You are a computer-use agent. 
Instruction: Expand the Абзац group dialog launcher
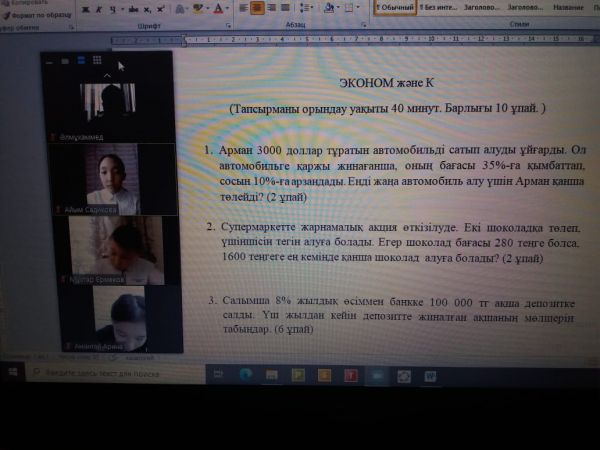tap(364, 23)
